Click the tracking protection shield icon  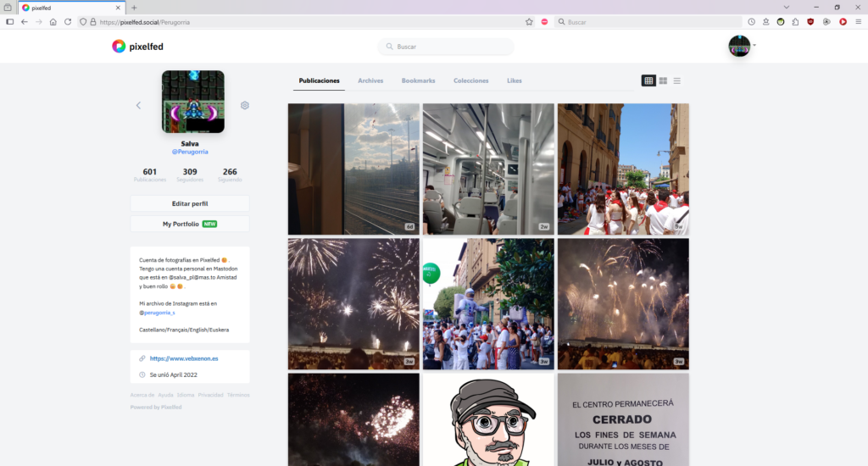83,22
